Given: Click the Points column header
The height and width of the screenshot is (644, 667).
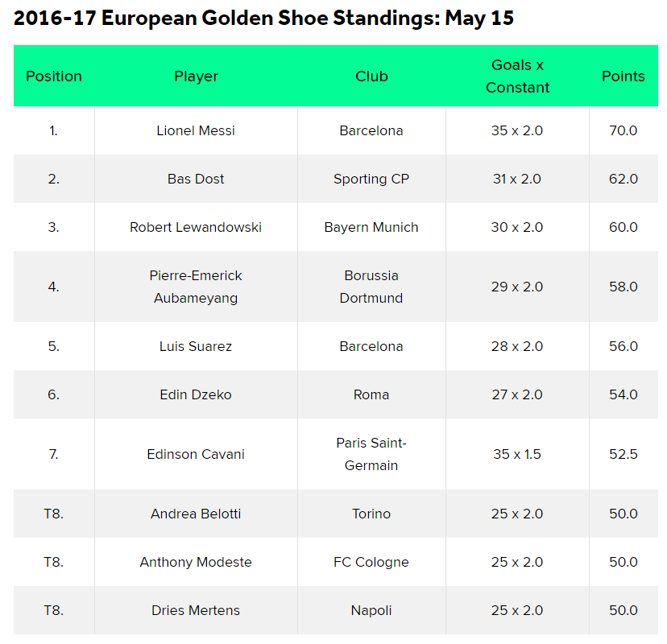Looking at the screenshot, I should pyautogui.click(x=623, y=76).
